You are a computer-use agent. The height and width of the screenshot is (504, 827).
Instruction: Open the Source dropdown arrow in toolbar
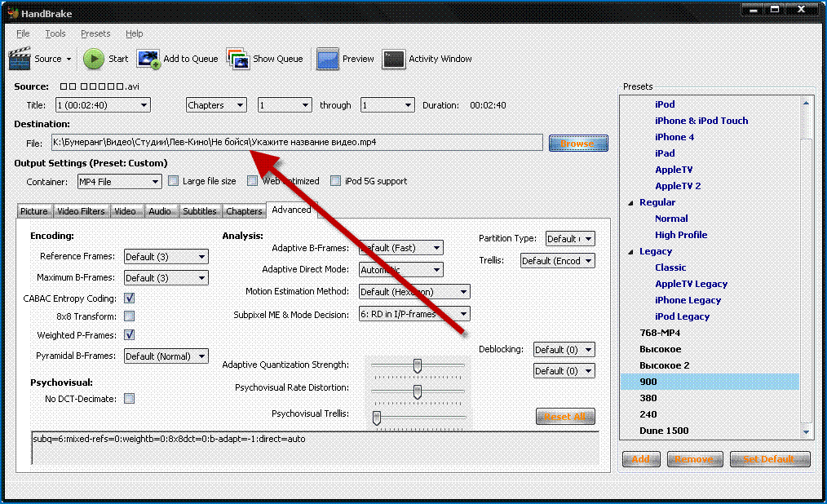click(69, 59)
